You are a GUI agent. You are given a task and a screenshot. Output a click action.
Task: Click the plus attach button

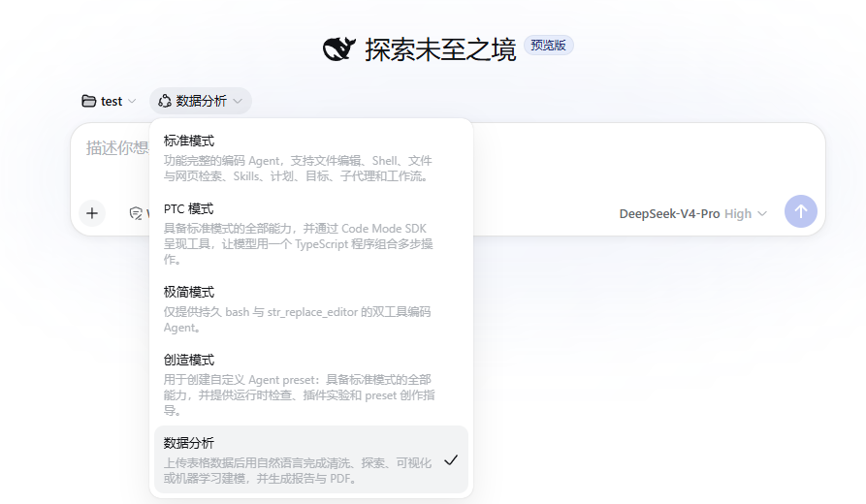coord(92,213)
